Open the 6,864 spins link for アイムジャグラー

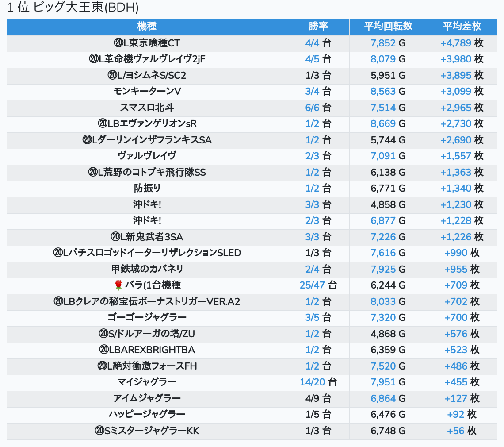click(x=383, y=398)
